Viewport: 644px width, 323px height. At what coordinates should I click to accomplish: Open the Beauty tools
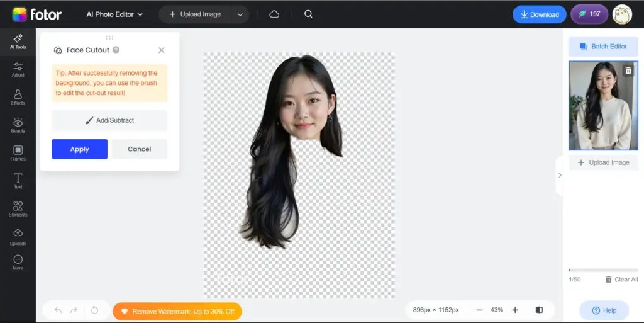pos(18,125)
